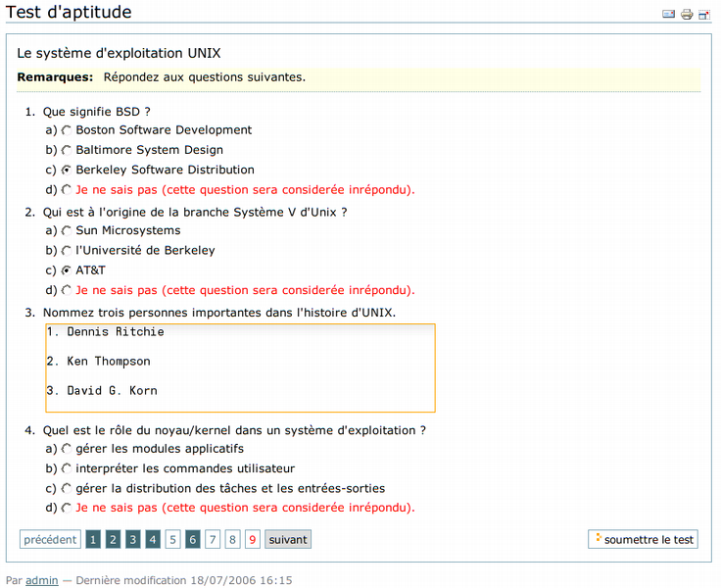The image size is (721, 588).
Task: Select 'Berkeley Software Distribution' option
Action: [x=67, y=170]
